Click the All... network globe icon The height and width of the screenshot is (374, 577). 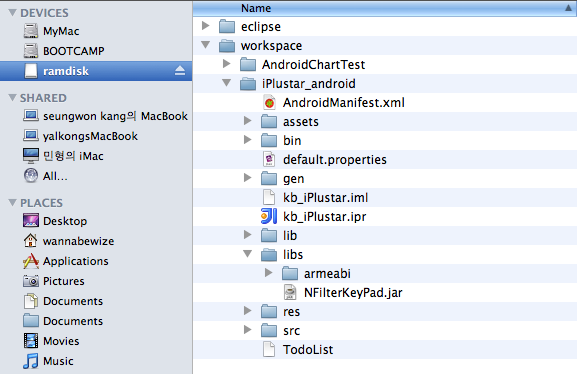tap(31, 176)
